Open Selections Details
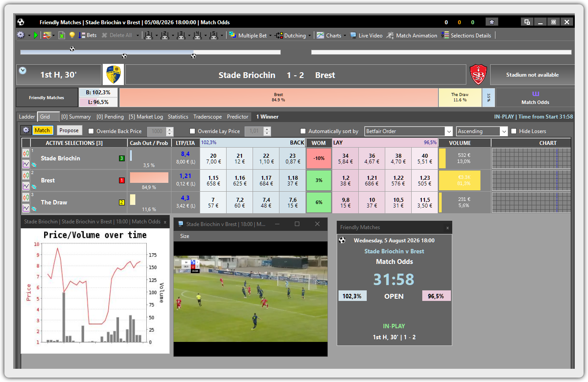Screen dimensions: 588x382 click(466, 35)
